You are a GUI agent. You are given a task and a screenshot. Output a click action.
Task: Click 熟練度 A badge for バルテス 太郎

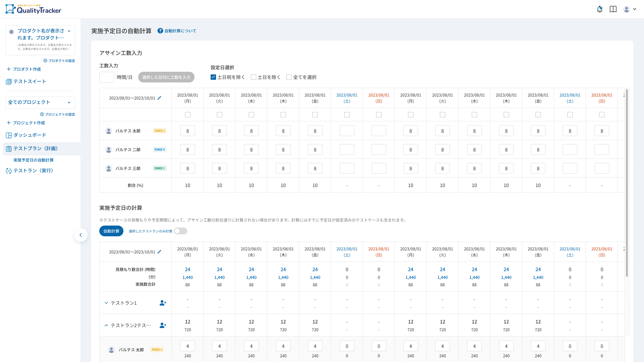pyautogui.click(x=160, y=131)
